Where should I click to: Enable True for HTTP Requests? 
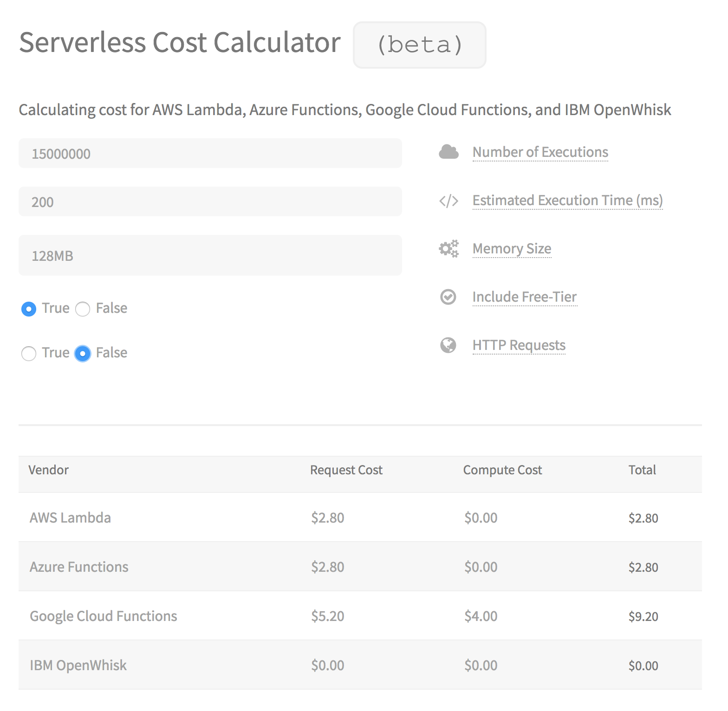pyautogui.click(x=29, y=354)
